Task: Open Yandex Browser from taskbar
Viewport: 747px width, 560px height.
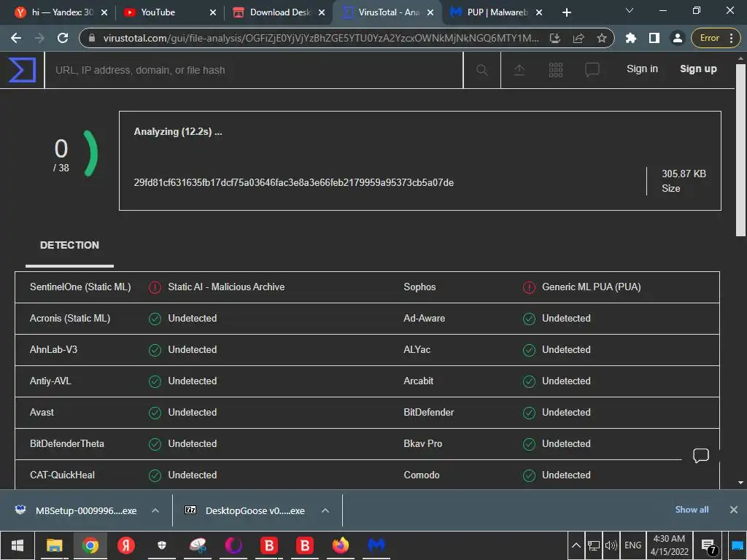Action: (x=126, y=545)
